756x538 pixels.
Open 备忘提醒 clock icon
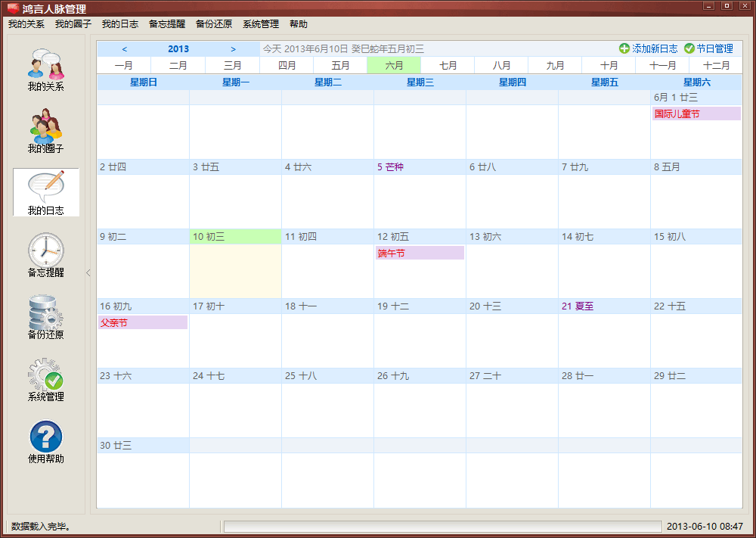(x=46, y=250)
